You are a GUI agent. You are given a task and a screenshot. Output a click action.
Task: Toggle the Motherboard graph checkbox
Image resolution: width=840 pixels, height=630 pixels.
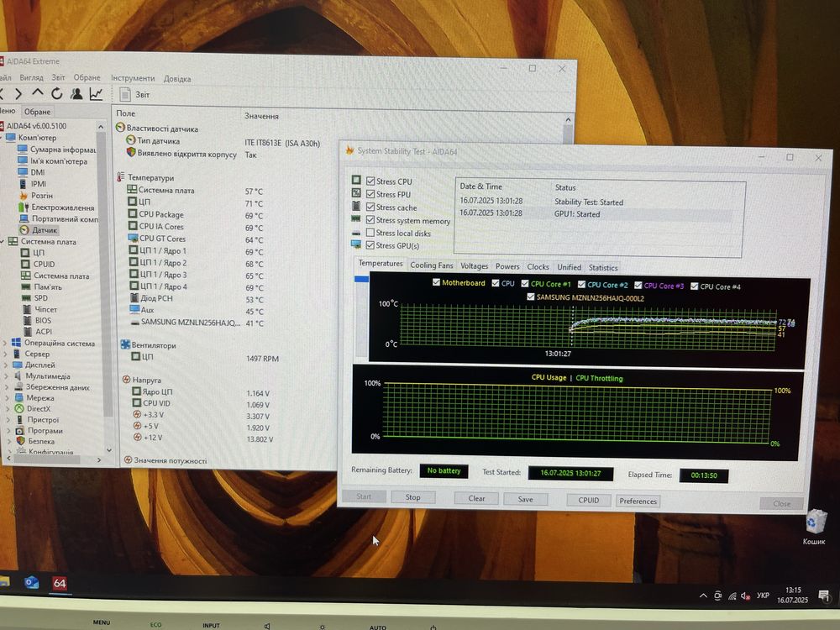tap(436, 282)
